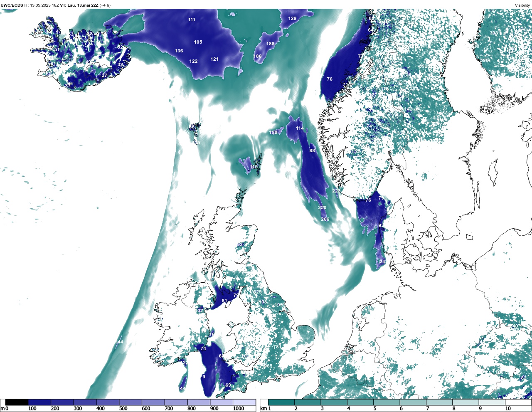Click the 6–7 km legend segment
532x412 pixels.
pyautogui.click(x=414, y=402)
